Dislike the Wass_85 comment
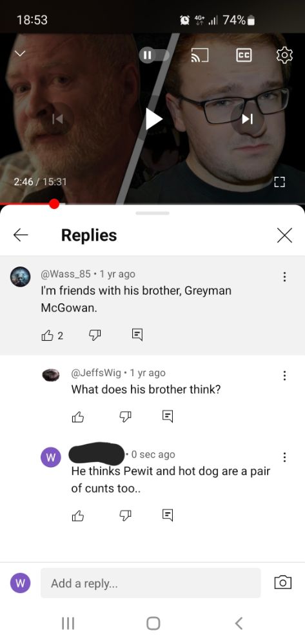The width and height of the screenshot is (305, 644). pos(95,336)
